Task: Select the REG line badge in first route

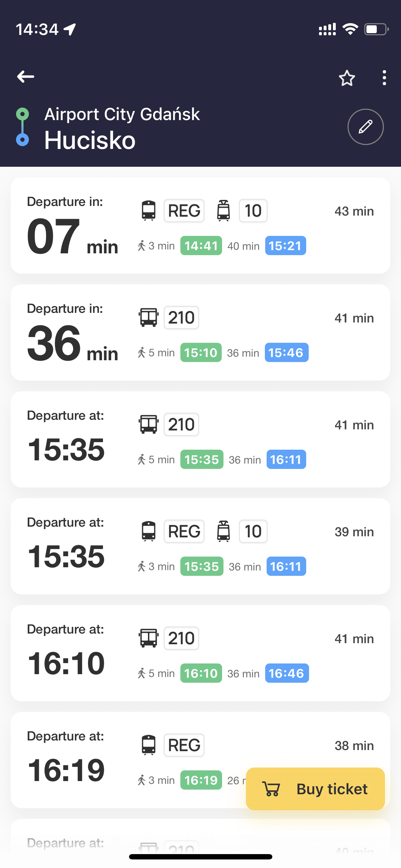Action: click(184, 211)
